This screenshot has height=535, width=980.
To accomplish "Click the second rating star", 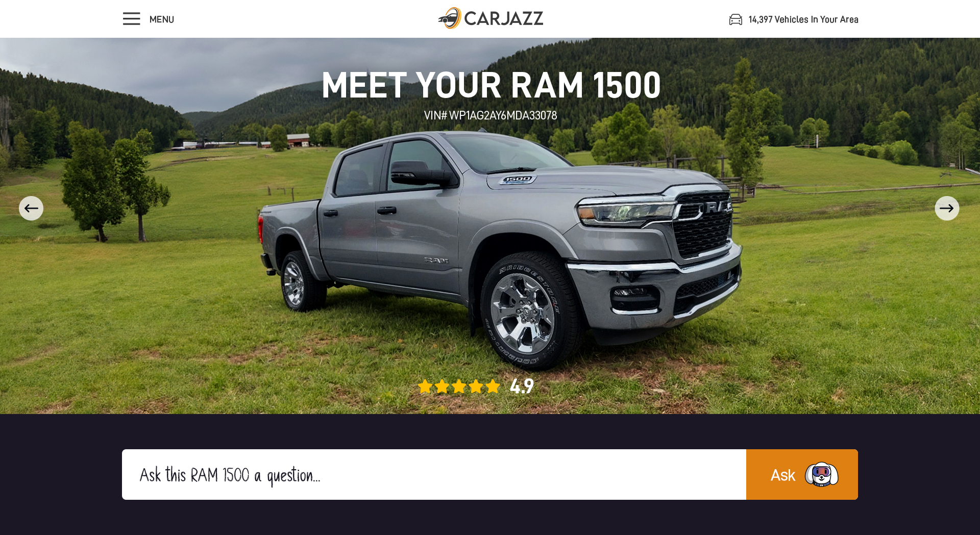I will [442, 386].
